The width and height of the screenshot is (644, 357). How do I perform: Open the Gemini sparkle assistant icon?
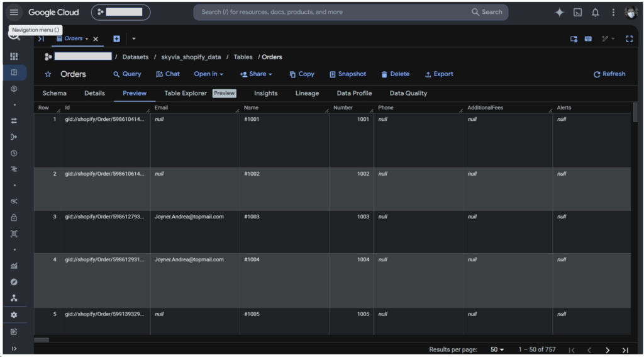click(x=559, y=13)
